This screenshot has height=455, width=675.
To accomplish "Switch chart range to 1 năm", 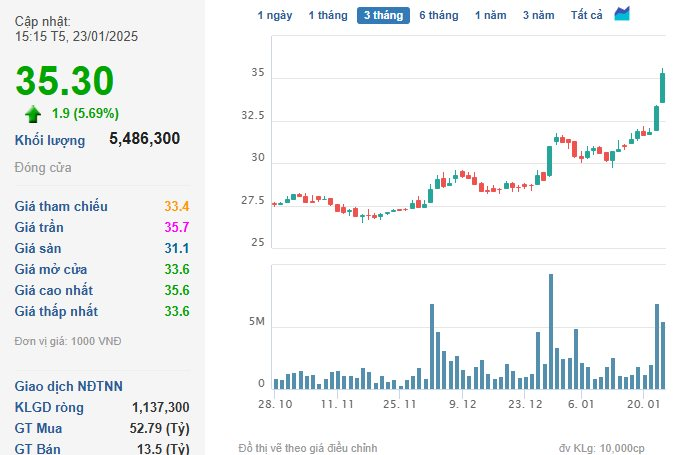I will pos(490,15).
